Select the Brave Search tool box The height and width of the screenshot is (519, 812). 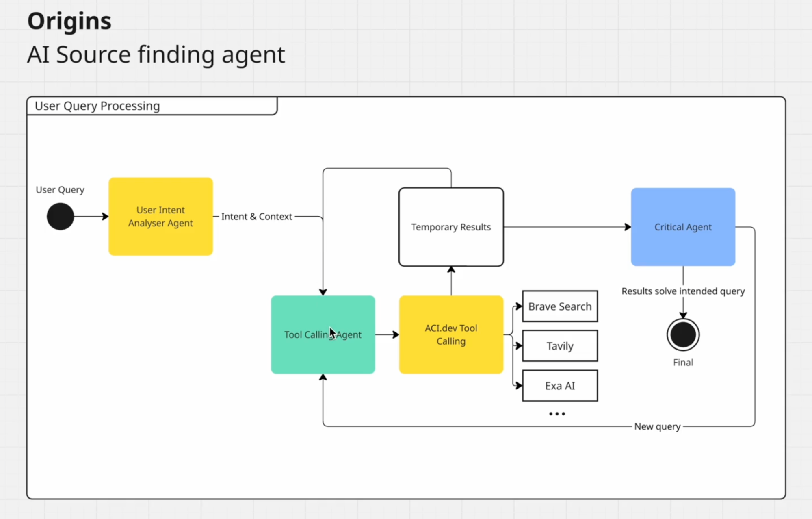pos(560,306)
